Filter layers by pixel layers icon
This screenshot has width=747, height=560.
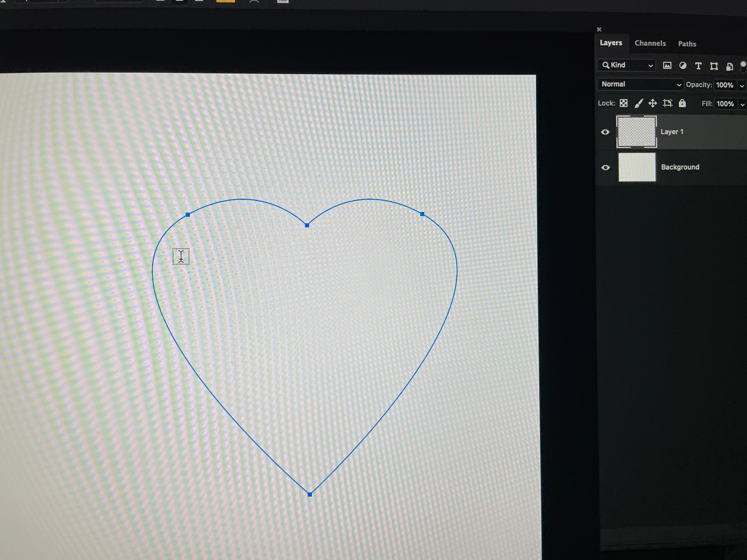click(x=667, y=66)
